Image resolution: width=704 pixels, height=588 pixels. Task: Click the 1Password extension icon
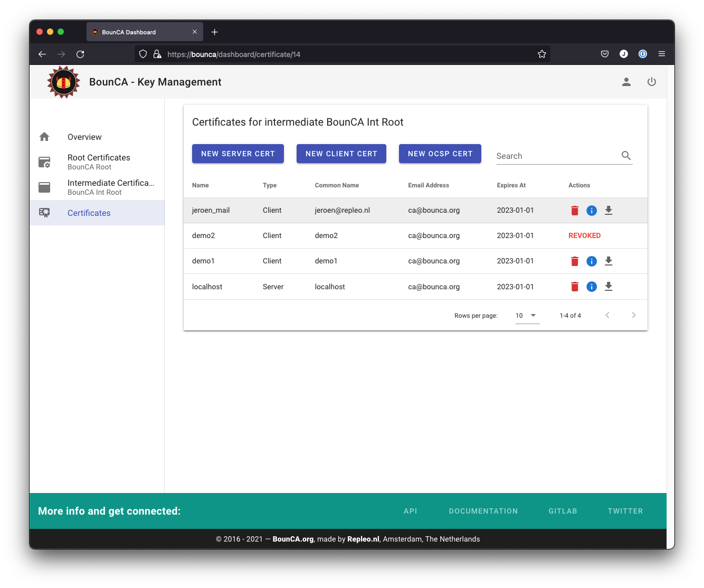(643, 54)
